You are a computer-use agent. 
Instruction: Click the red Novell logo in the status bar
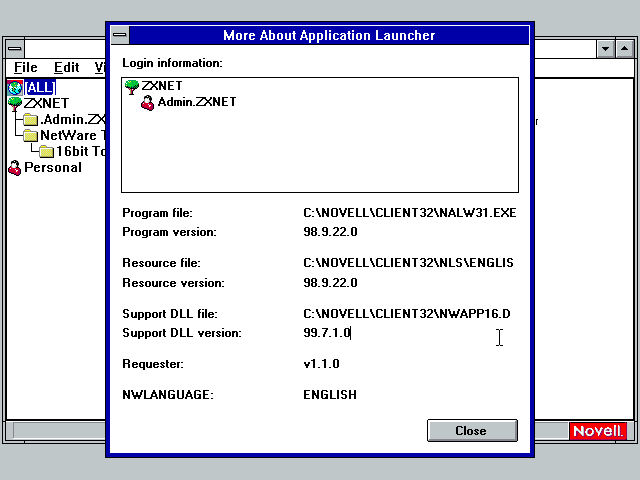(598, 431)
